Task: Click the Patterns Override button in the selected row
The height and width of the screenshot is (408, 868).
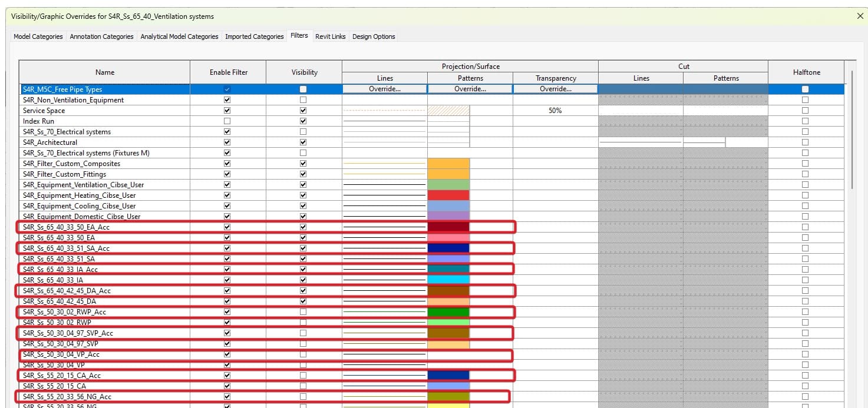Action: click(x=470, y=89)
